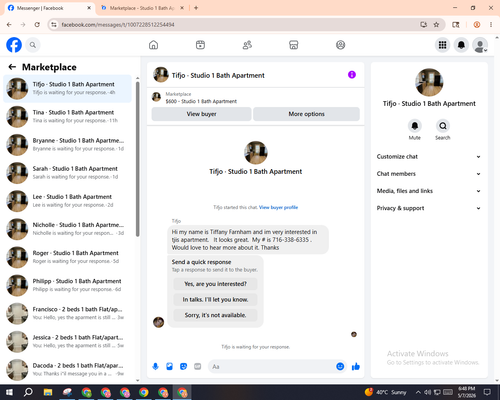500x400 pixels.
Task: Reload the page with the refresh icon
Action: click(37, 25)
